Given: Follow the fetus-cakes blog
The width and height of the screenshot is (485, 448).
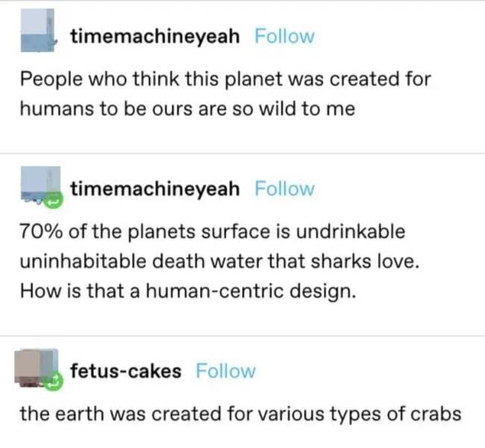Looking at the screenshot, I should click(x=225, y=371).
